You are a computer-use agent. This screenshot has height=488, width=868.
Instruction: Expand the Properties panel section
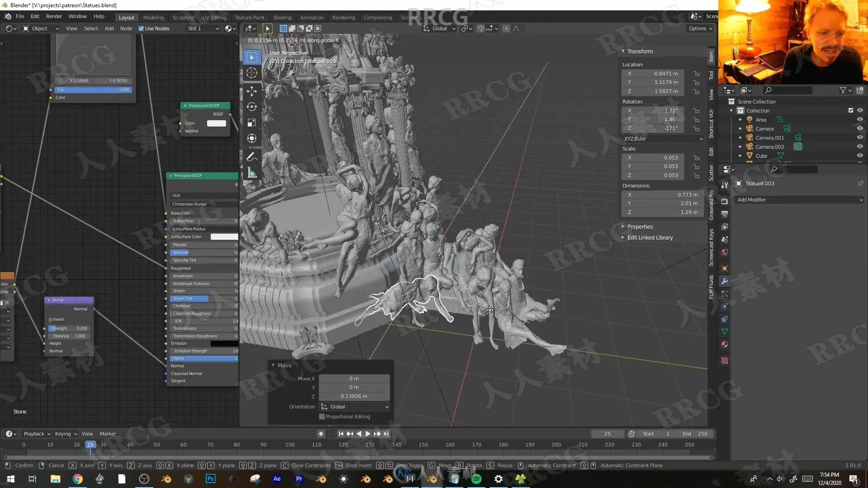(x=640, y=226)
